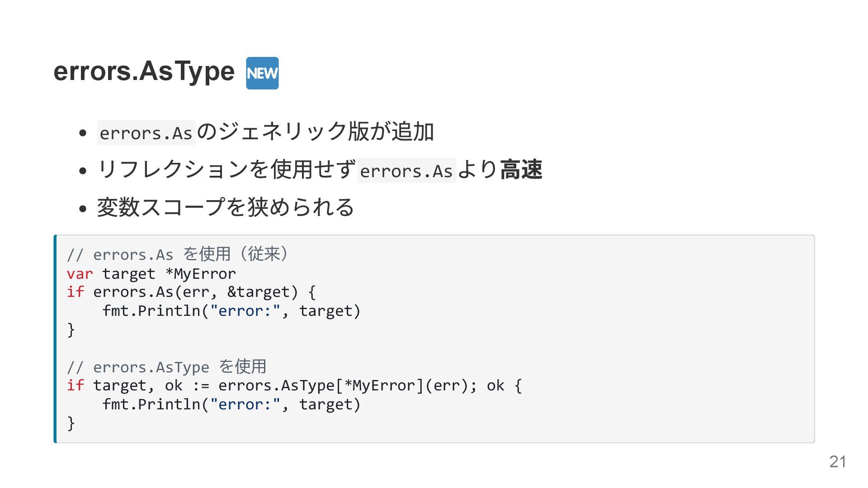Click the blue NEW badge icon

(x=262, y=73)
